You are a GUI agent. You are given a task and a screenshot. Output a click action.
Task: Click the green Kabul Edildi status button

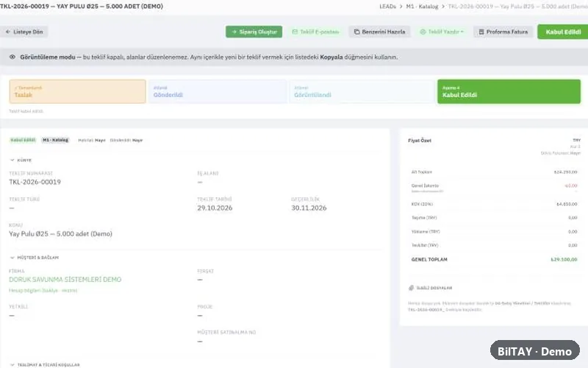(563, 32)
